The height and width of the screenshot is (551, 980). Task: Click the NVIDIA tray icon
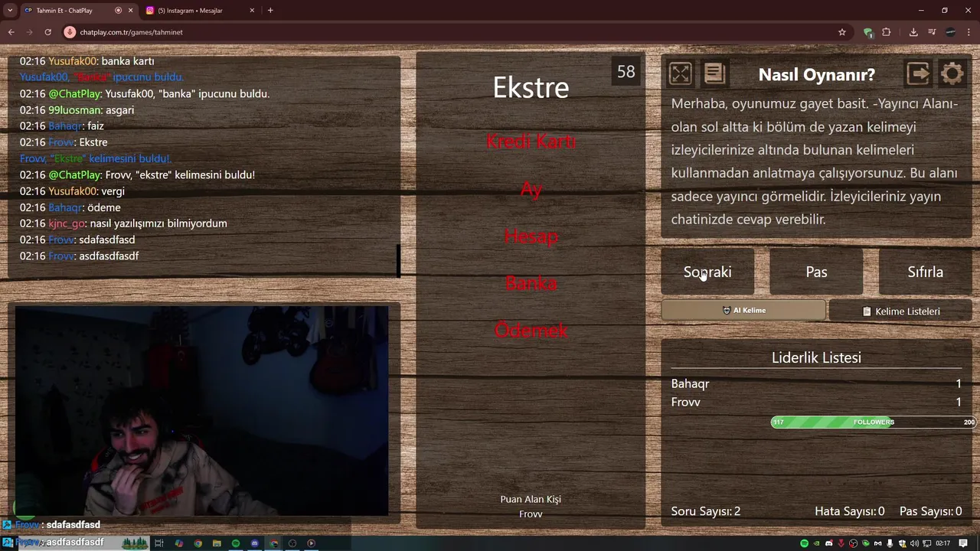816,543
